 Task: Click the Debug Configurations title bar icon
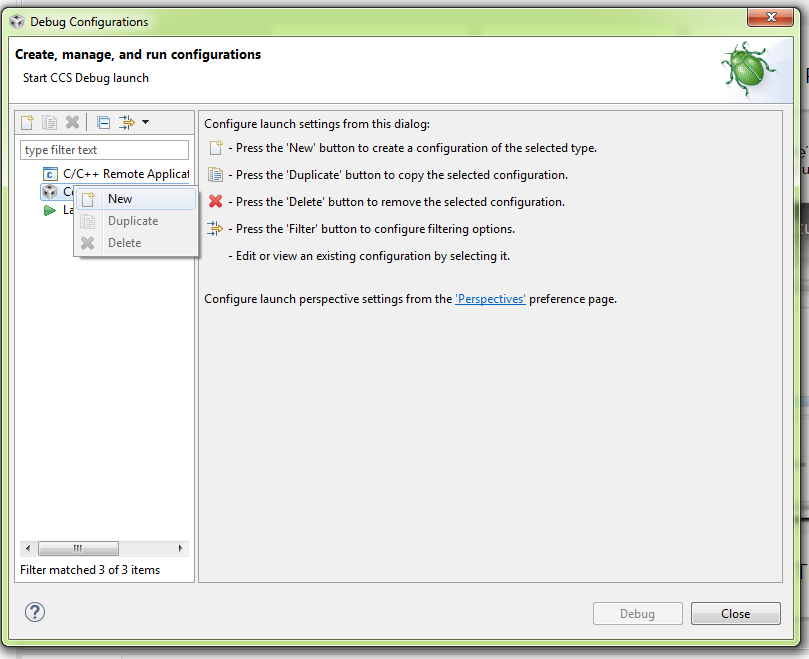[17, 21]
